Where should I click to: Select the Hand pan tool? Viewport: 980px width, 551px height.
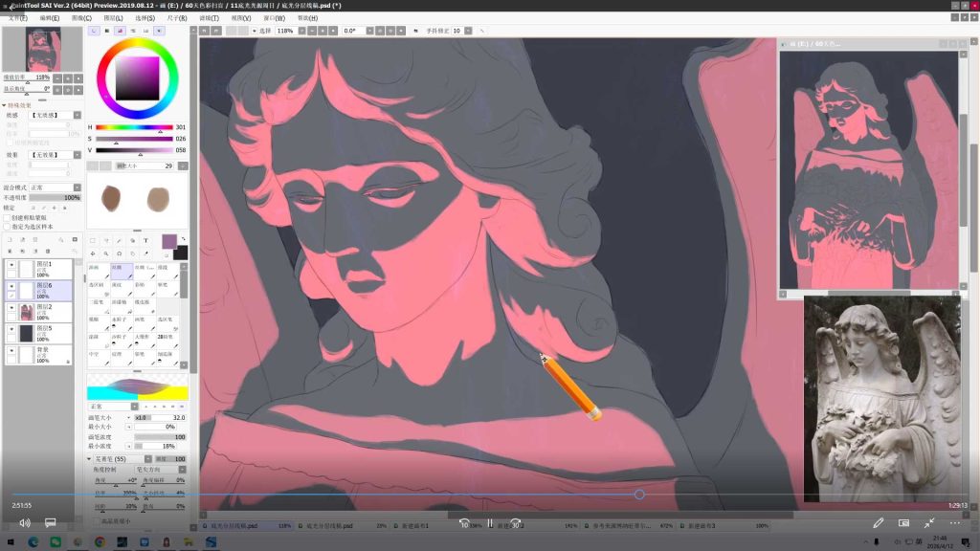pyautogui.click(x=132, y=253)
